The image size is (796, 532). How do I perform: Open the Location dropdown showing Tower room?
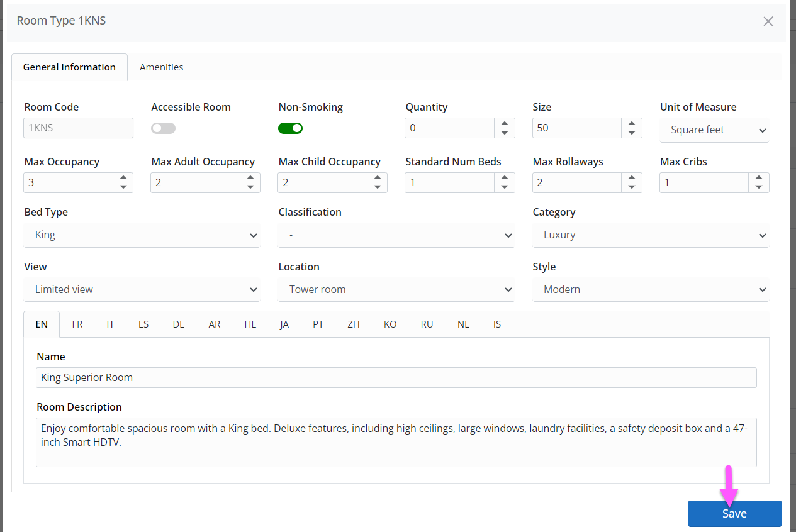[x=396, y=290]
